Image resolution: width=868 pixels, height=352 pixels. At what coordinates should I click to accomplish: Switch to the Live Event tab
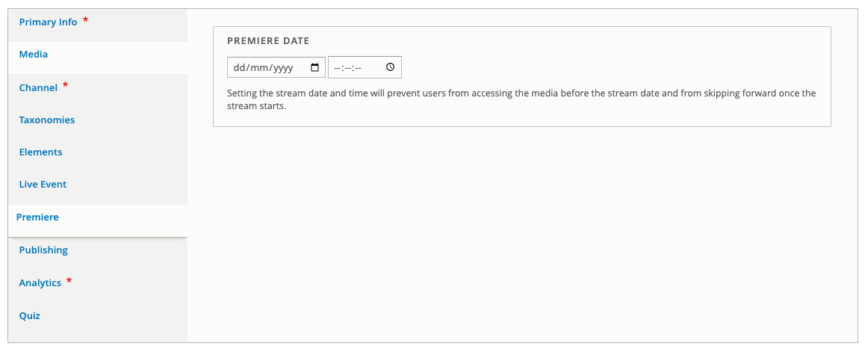pyautogui.click(x=43, y=184)
